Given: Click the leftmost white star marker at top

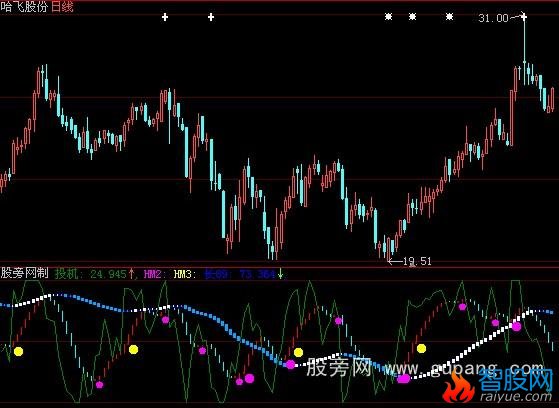Looking at the screenshot, I should pyautogui.click(x=389, y=16).
